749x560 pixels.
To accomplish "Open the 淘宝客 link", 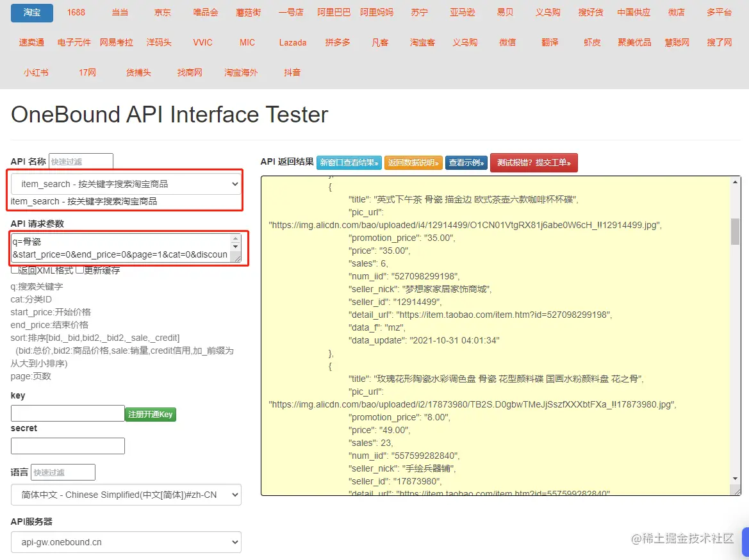I will tap(423, 42).
